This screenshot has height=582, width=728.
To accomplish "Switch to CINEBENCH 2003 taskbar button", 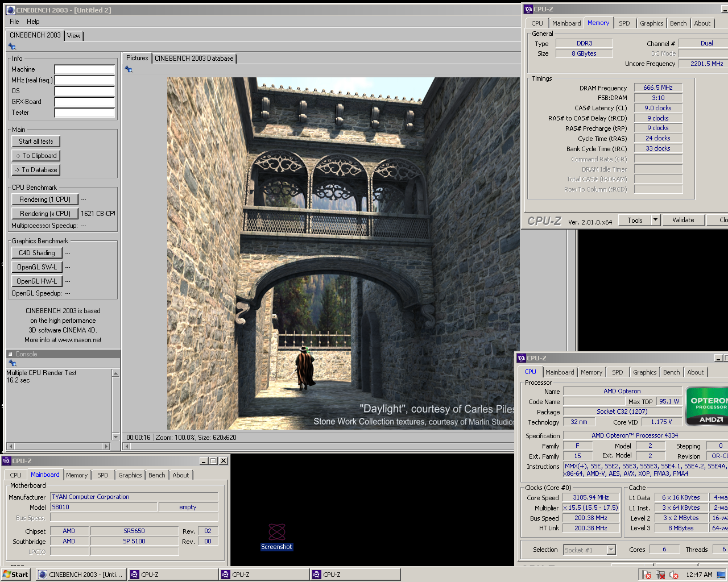I will click(81, 575).
